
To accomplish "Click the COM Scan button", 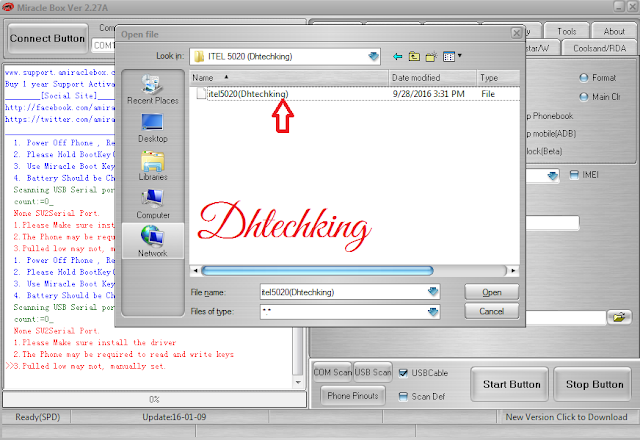I will click(x=332, y=372).
